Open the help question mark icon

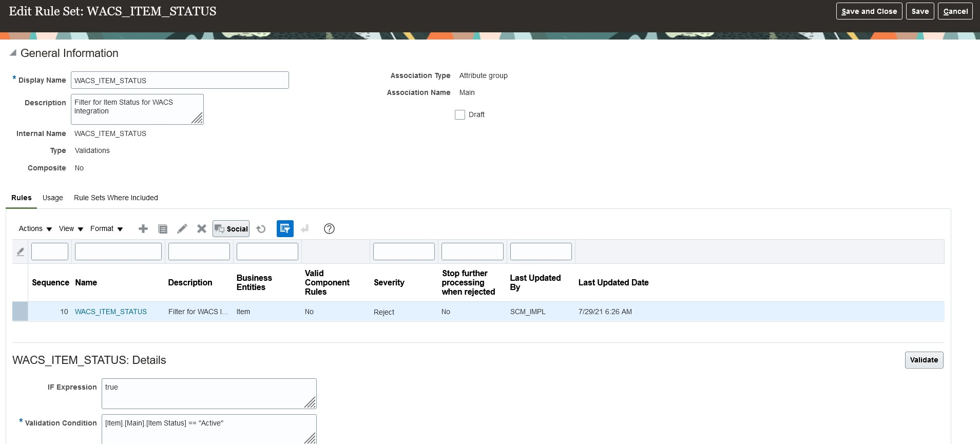click(330, 229)
